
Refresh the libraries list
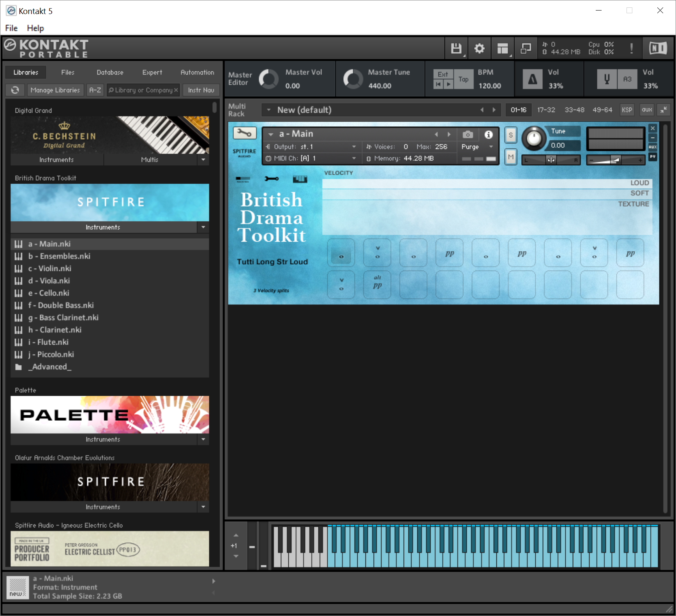15,90
